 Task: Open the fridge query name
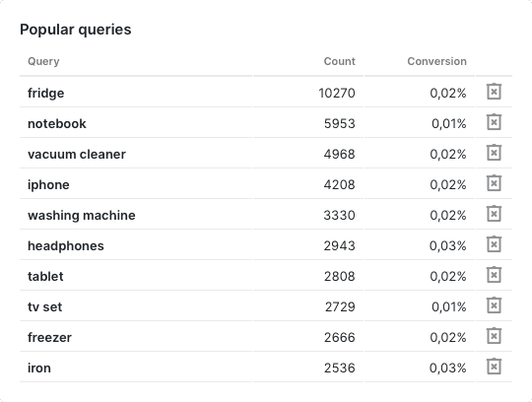coord(45,93)
